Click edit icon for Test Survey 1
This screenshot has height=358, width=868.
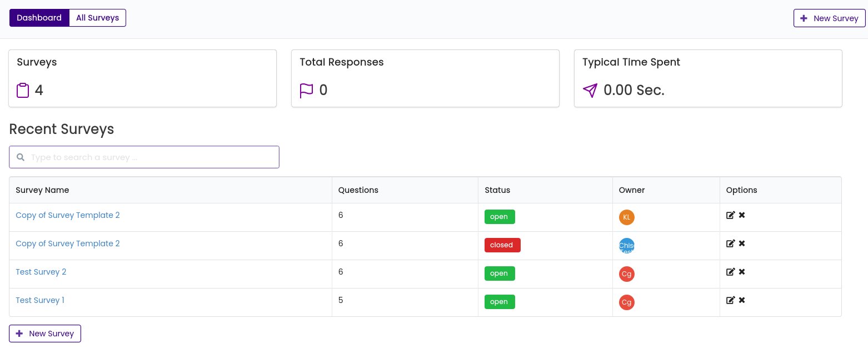pos(730,300)
